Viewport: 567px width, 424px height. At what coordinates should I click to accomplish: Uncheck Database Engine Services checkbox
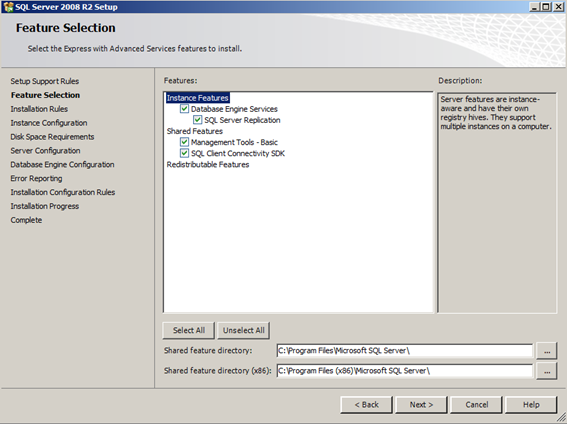pyautogui.click(x=184, y=109)
